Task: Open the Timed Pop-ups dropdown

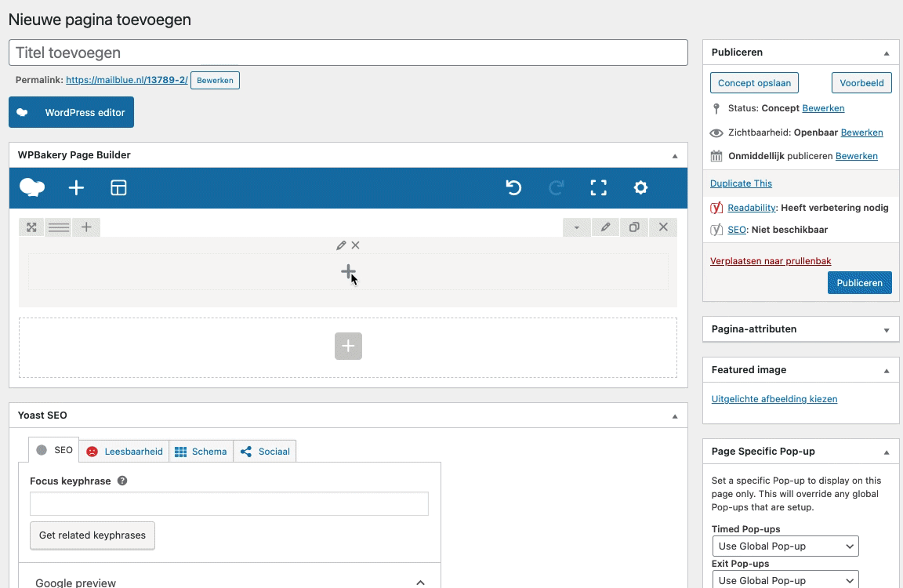Action: (785, 546)
